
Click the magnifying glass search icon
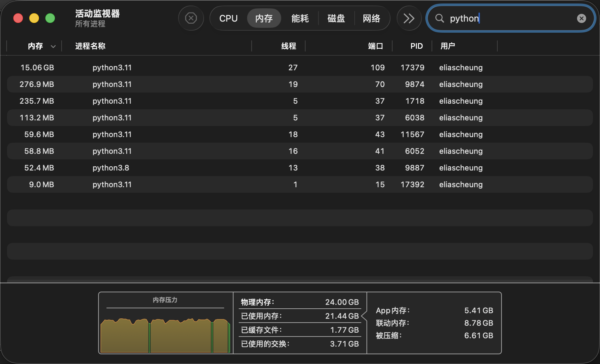click(x=440, y=18)
